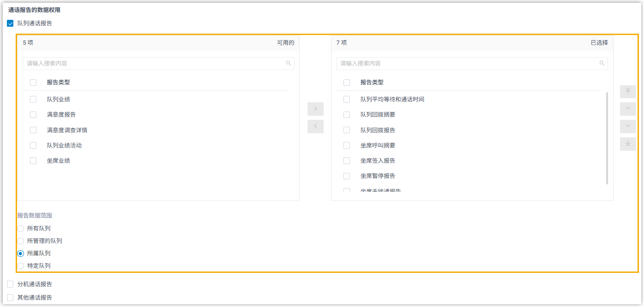Choose the 所管理的队列 radio option

[x=21, y=241]
